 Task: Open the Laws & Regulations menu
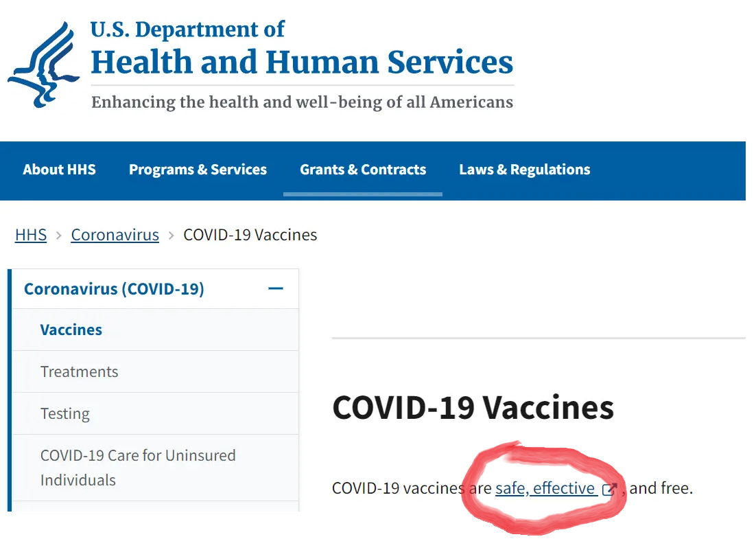[524, 170]
